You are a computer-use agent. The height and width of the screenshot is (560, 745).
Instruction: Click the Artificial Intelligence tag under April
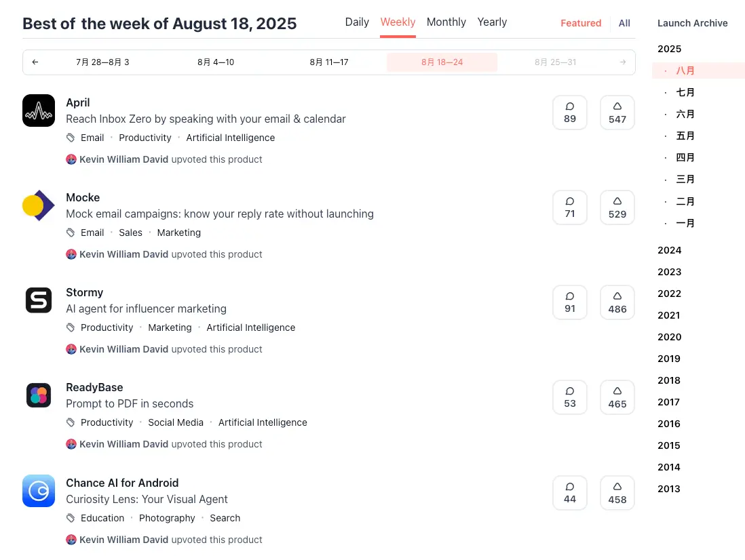coord(231,138)
